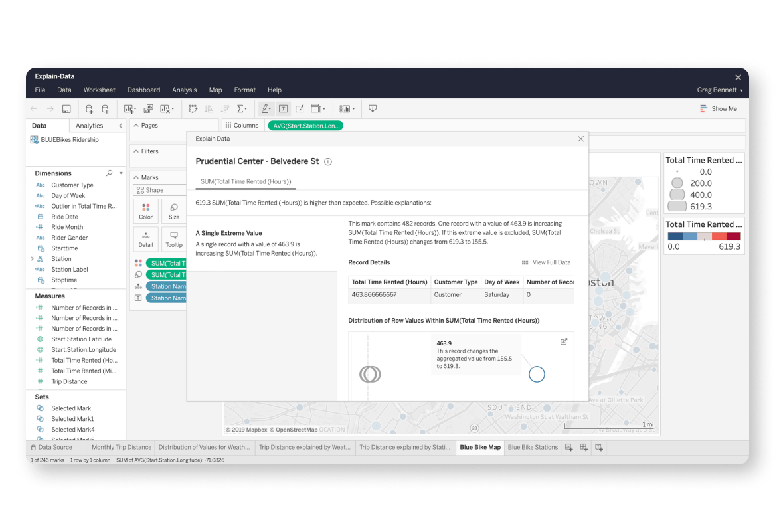Open the Show/Hide Cards dropdown

pyautogui.click(x=347, y=108)
